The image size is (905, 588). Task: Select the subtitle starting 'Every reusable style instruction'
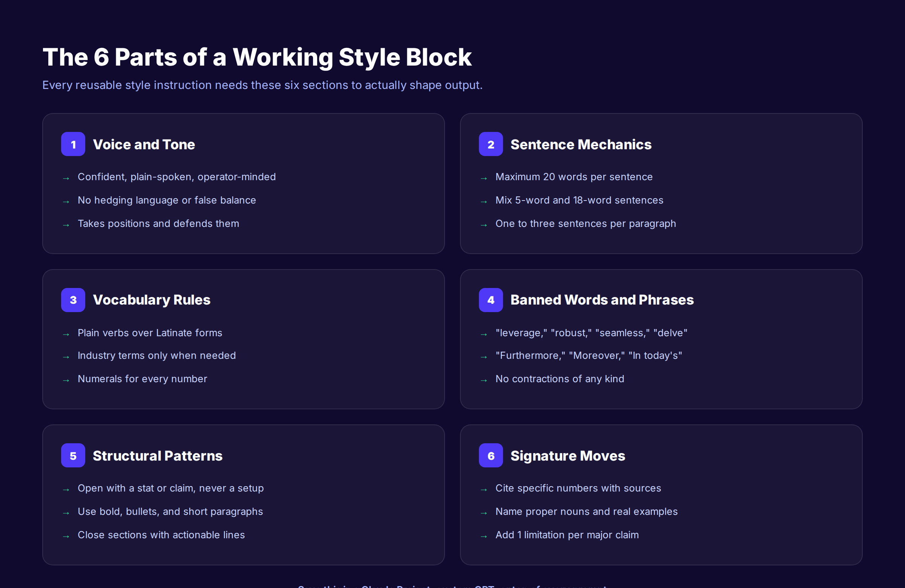(x=262, y=85)
